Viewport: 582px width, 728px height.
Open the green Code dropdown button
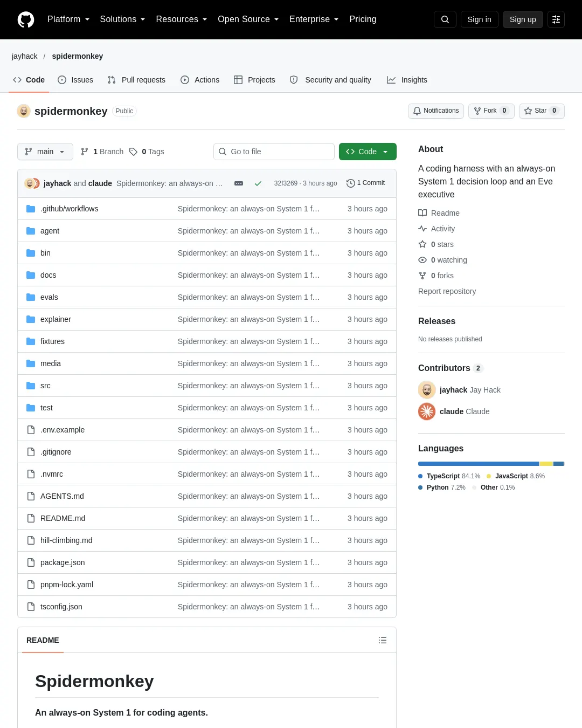(x=368, y=152)
